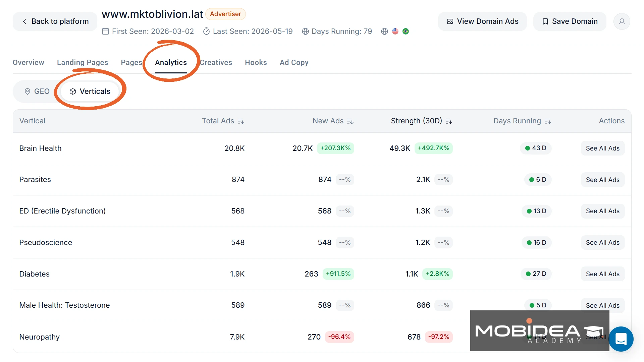The width and height of the screenshot is (644, 362).
Task: See All Ads for Diabetes
Action: pyautogui.click(x=602, y=274)
